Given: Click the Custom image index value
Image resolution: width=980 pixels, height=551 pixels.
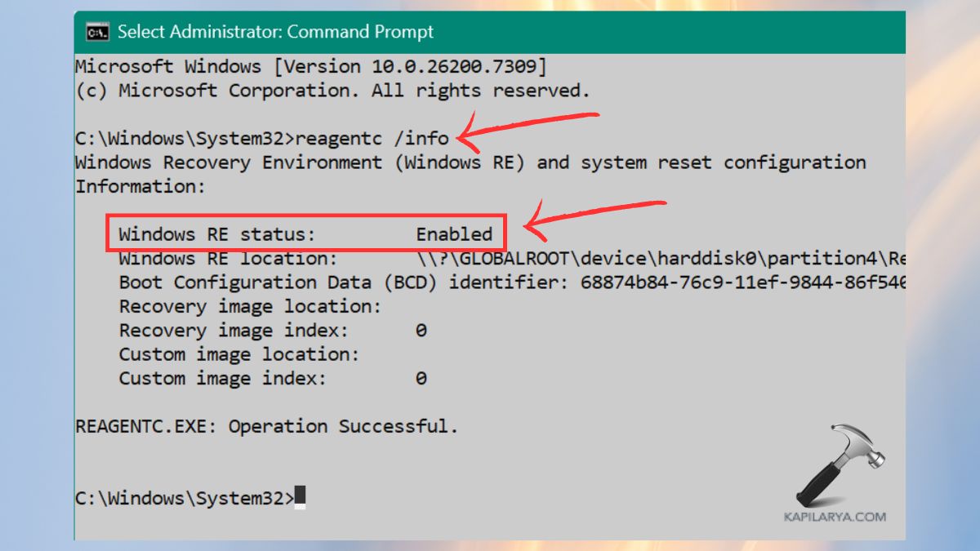Looking at the screenshot, I should click(x=421, y=378).
